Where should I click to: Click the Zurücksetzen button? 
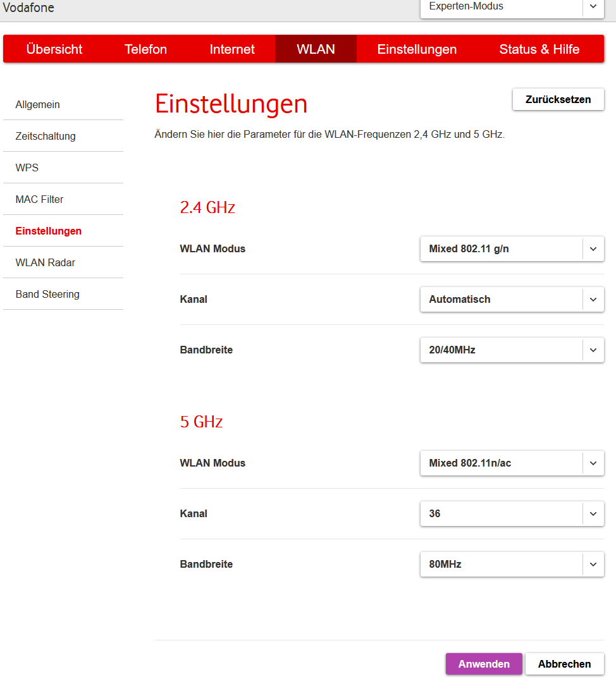(x=558, y=100)
